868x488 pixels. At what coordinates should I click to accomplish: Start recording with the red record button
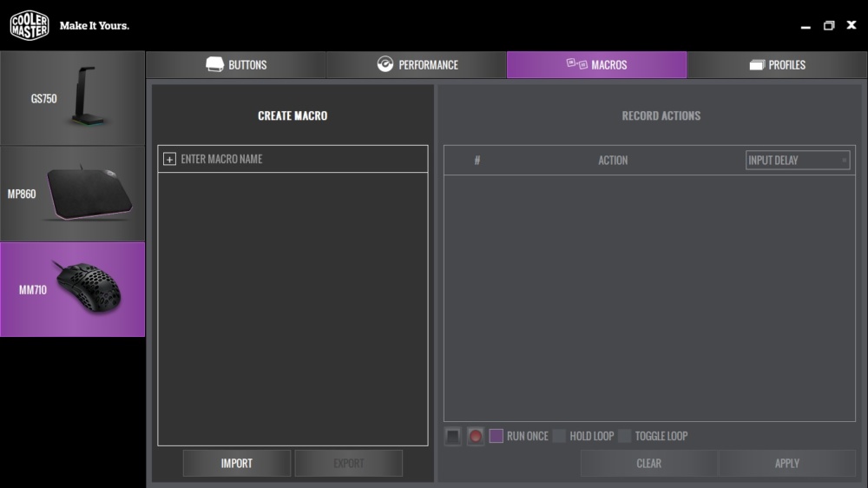point(475,437)
